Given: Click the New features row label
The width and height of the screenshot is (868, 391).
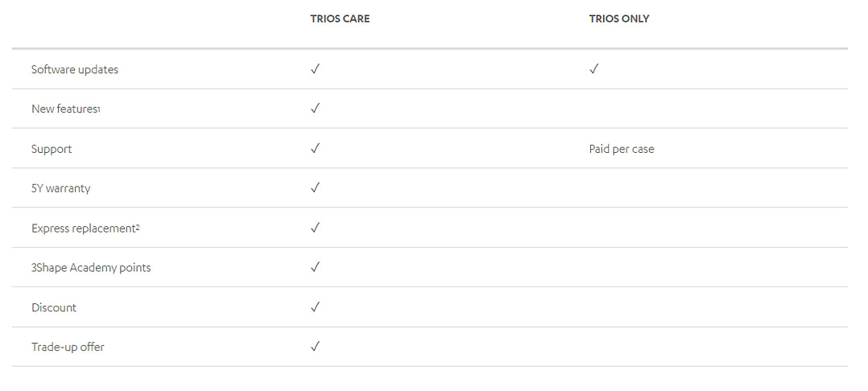Looking at the screenshot, I should [x=65, y=109].
